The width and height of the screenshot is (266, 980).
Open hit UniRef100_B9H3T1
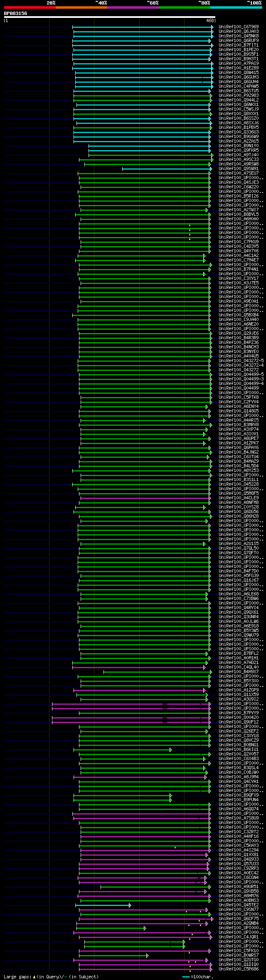pyautogui.click(x=239, y=59)
